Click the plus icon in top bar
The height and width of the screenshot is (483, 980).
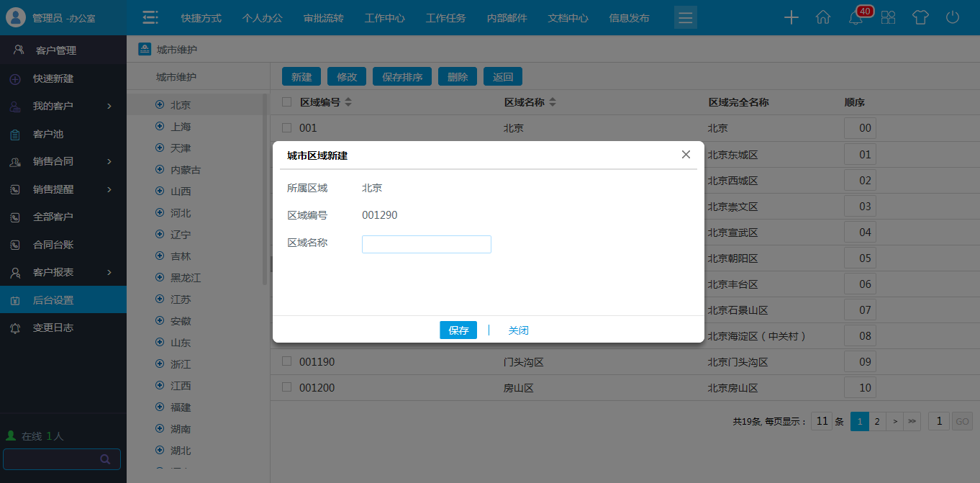[791, 18]
